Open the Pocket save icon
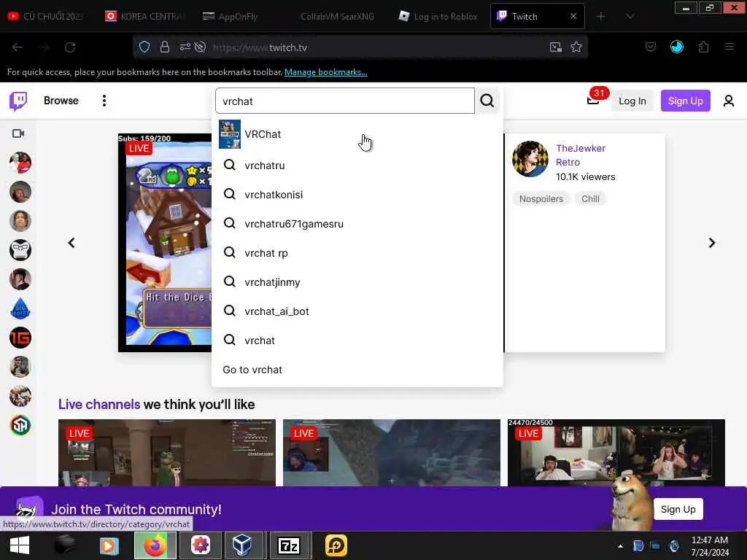 click(x=650, y=47)
